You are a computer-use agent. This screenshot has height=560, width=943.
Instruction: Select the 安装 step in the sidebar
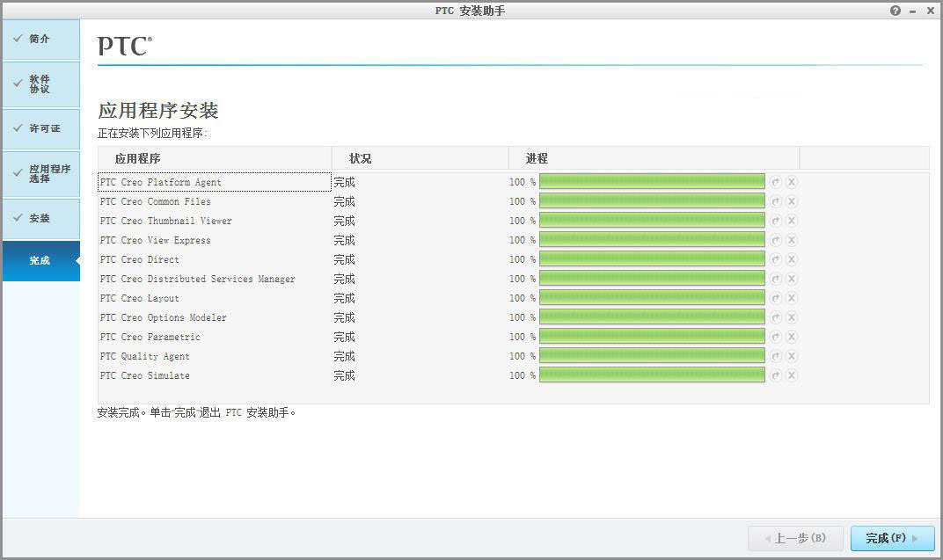click(40, 218)
